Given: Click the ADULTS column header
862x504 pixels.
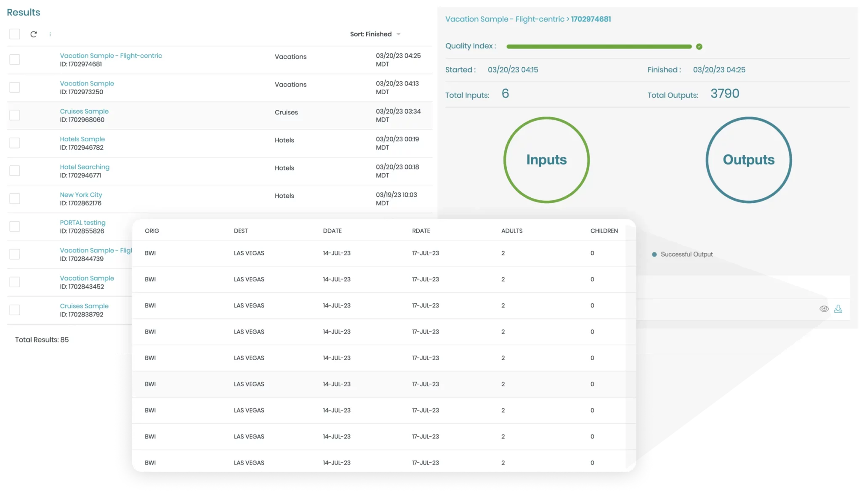Looking at the screenshot, I should pos(512,231).
